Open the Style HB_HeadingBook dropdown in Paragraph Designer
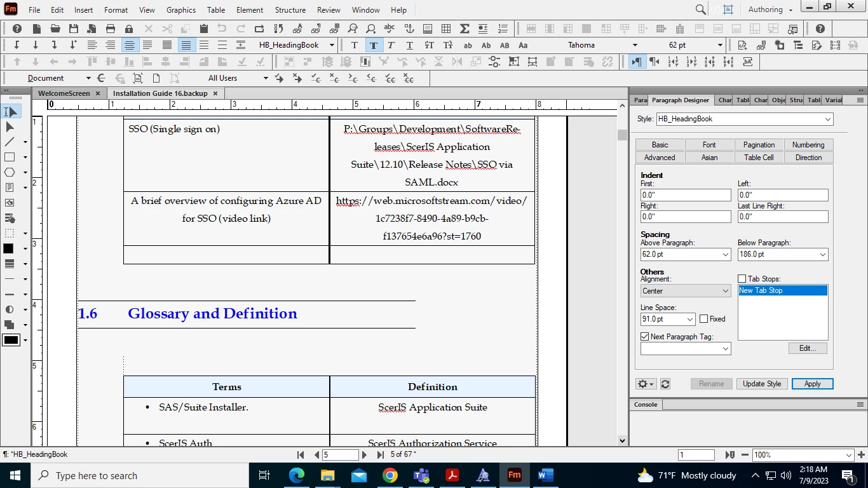Viewport: 868px width, 488px height. [827, 119]
